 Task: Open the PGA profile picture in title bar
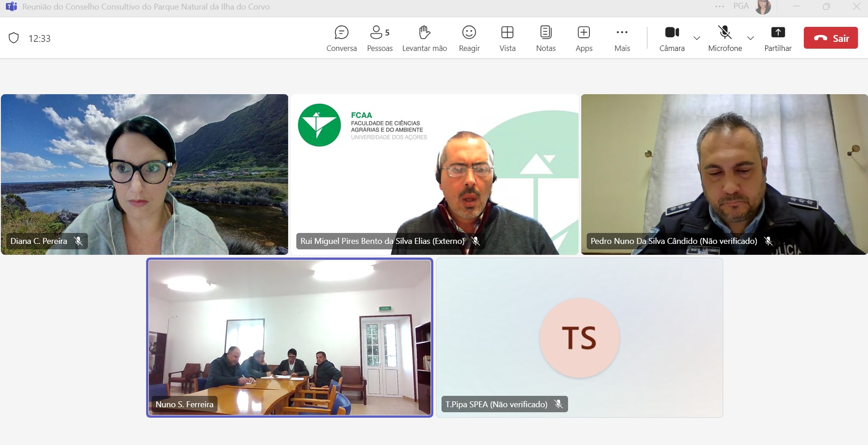pyautogui.click(x=763, y=7)
